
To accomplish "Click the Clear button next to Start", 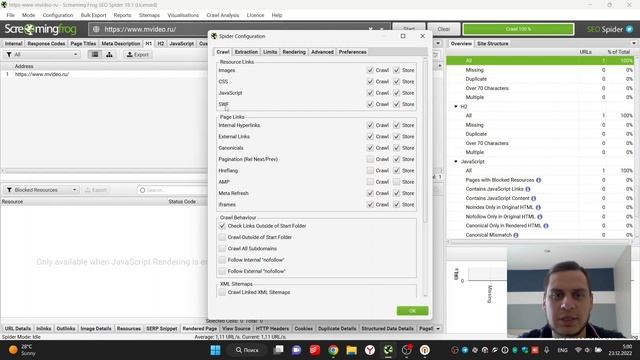I will click(x=444, y=29).
